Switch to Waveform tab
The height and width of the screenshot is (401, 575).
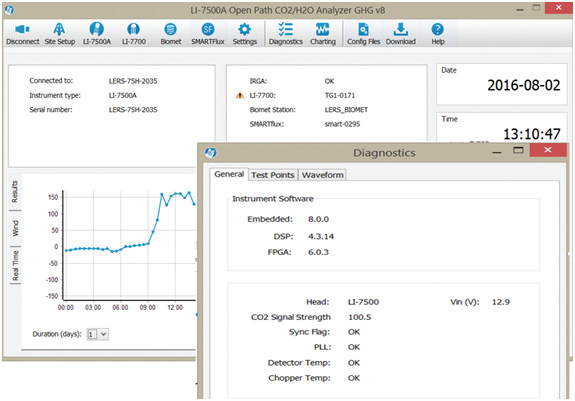point(322,175)
